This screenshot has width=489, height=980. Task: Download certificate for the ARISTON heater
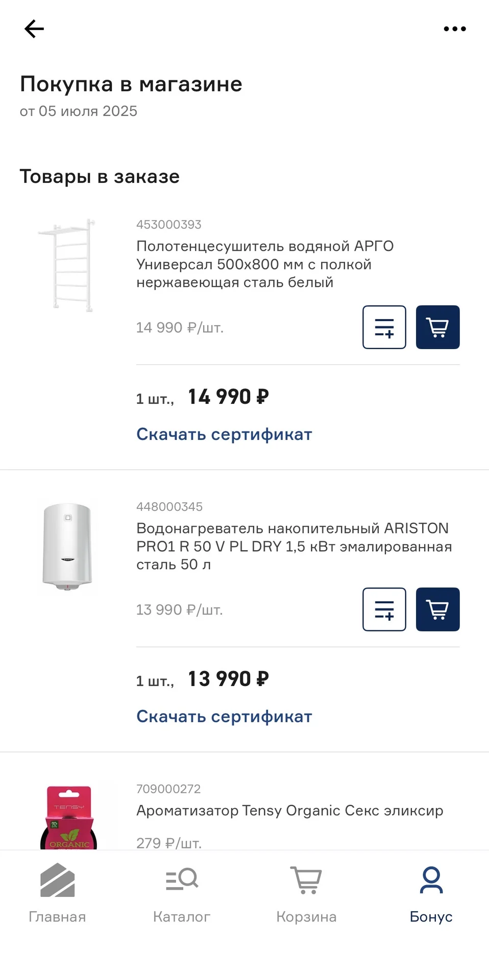click(x=224, y=717)
